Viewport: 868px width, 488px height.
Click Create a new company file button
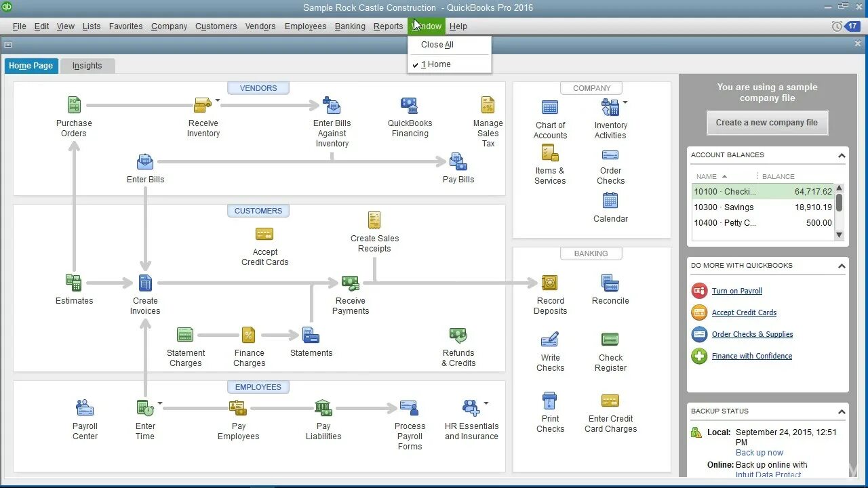click(767, 123)
